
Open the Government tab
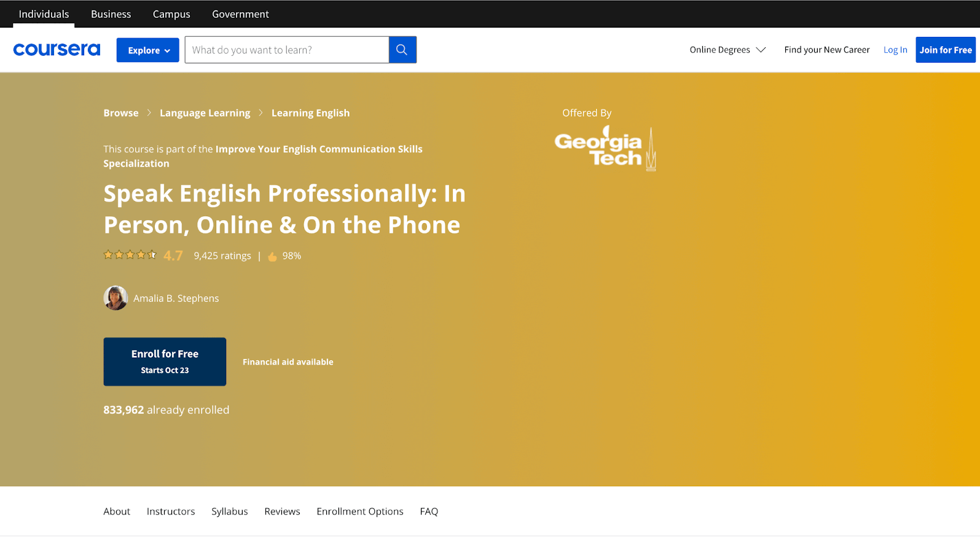(240, 14)
